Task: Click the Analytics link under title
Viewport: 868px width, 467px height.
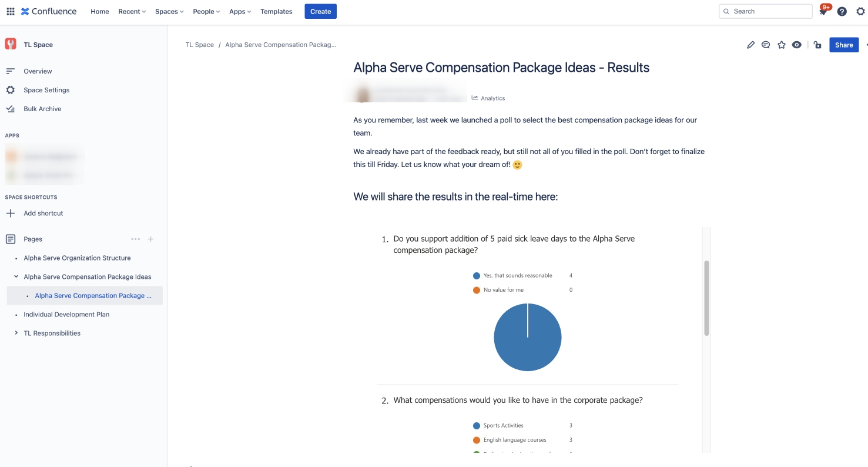Action: [488, 98]
